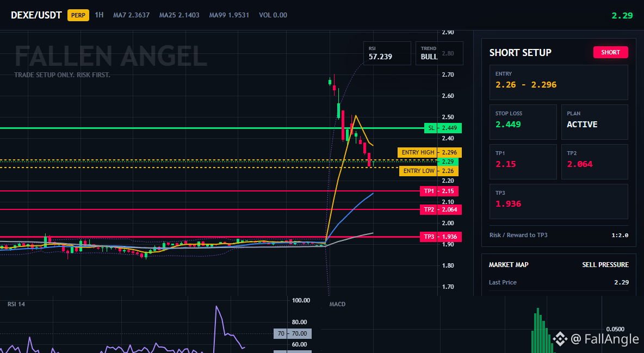Click the VOL 0.00 readout
Image resolution: width=644 pixels, height=353 pixels.
(x=273, y=15)
